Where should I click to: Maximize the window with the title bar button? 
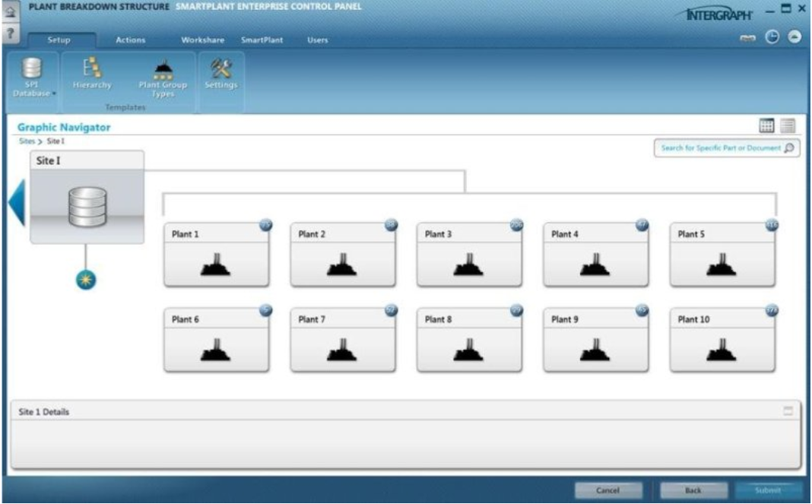pyautogui.click(x=786, y=8)
